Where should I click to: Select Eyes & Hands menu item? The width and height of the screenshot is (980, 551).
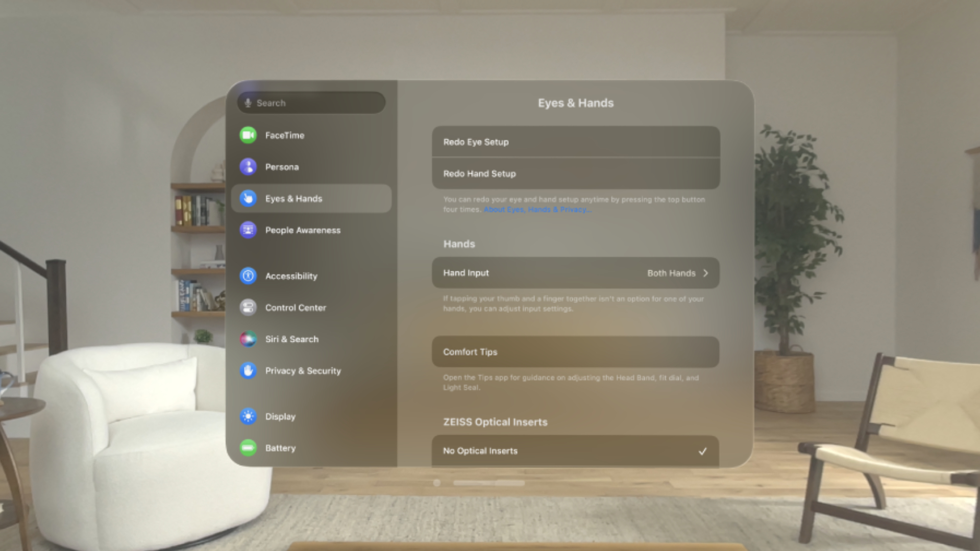[x=312, y=198]
